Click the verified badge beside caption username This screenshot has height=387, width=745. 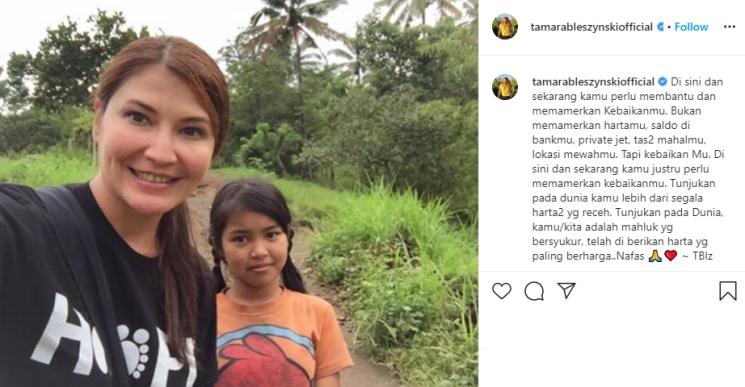click(662, 82)
